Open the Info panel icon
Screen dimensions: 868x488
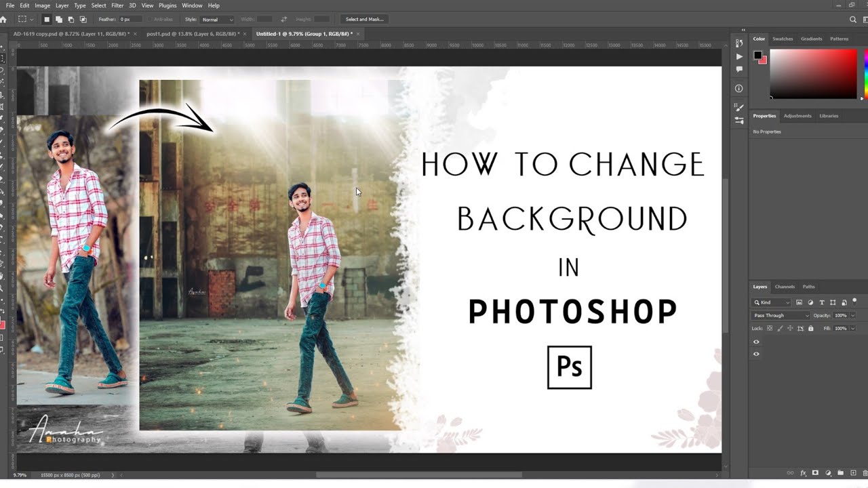coord(739,88)
